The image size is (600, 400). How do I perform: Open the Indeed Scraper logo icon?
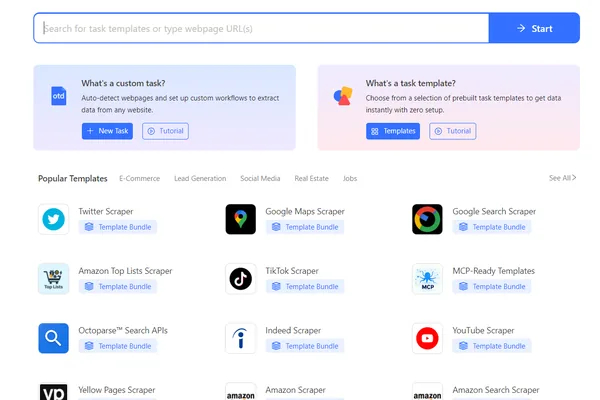coord(241,338)
